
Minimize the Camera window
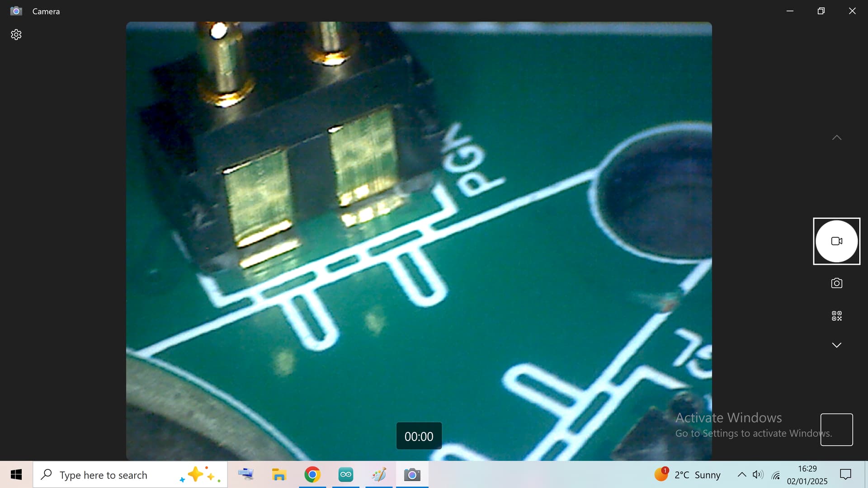click(790, 11)
